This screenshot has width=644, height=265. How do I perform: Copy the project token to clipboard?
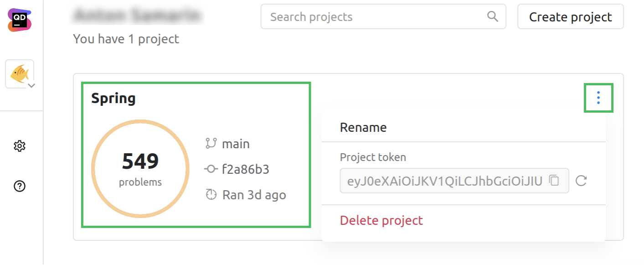tap(554, 181)
